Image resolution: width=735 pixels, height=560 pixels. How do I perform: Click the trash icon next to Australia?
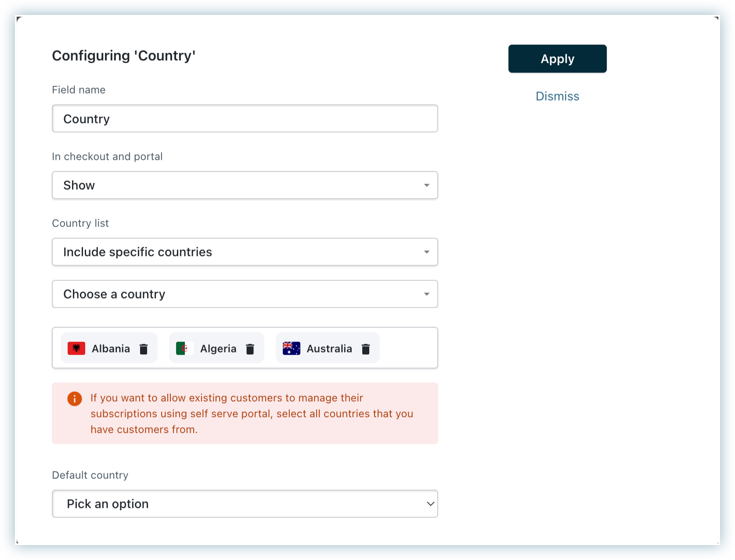tap(366, 349)
